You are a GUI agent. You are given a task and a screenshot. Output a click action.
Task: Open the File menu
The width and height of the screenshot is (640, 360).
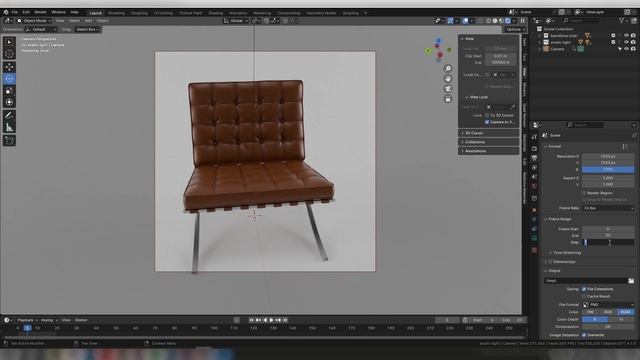(15, 12)
